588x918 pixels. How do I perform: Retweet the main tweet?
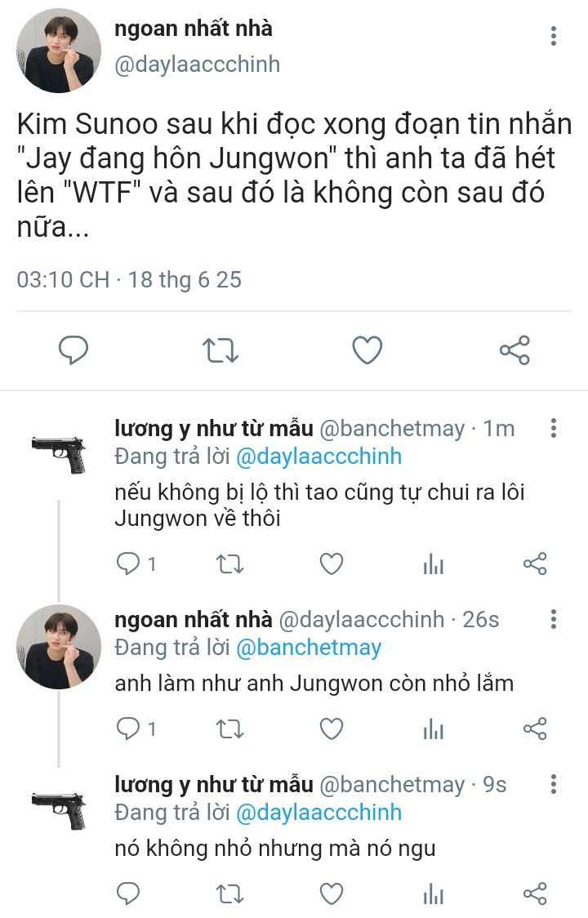(220, 350)
